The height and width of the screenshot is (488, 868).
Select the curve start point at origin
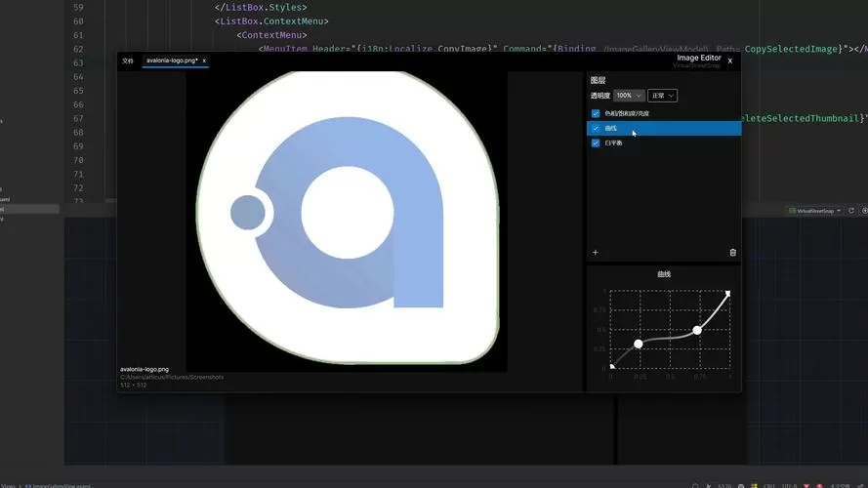[611, 366]
